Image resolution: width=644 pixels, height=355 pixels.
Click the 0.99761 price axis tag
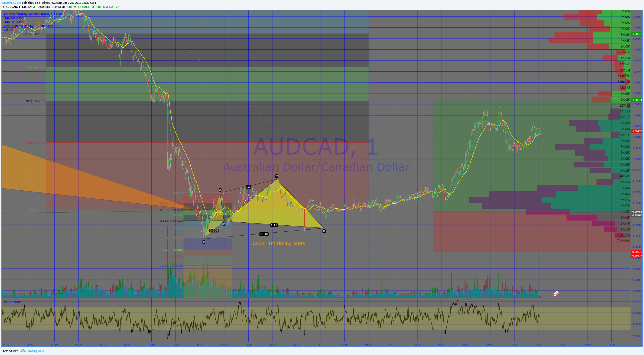click(x=637, y=211)
